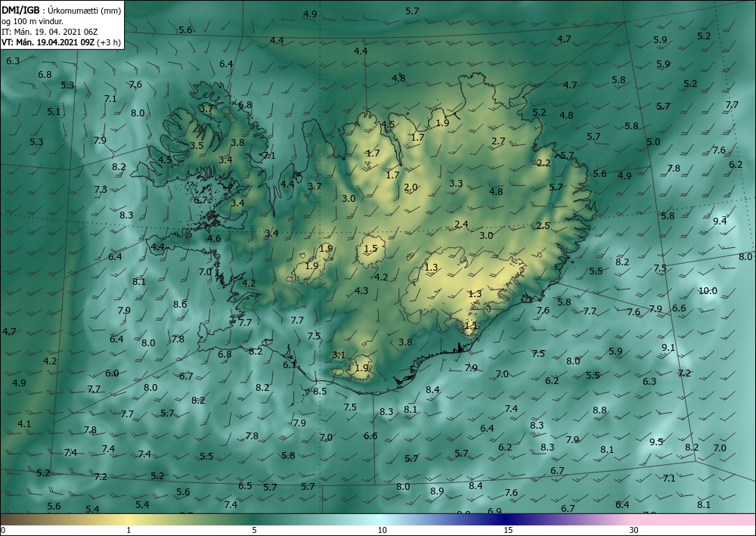Select the 2.7 map value

(498, 141)
